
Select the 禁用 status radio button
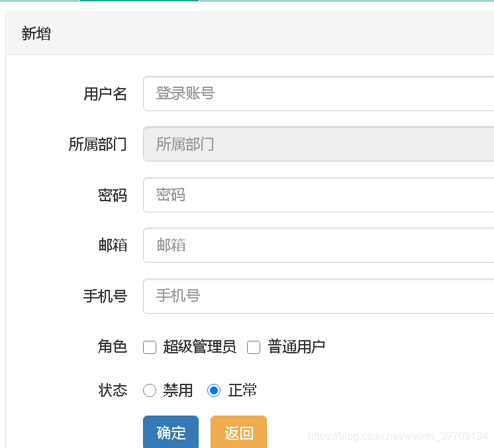pyautogui.click(x=150, y=390)
